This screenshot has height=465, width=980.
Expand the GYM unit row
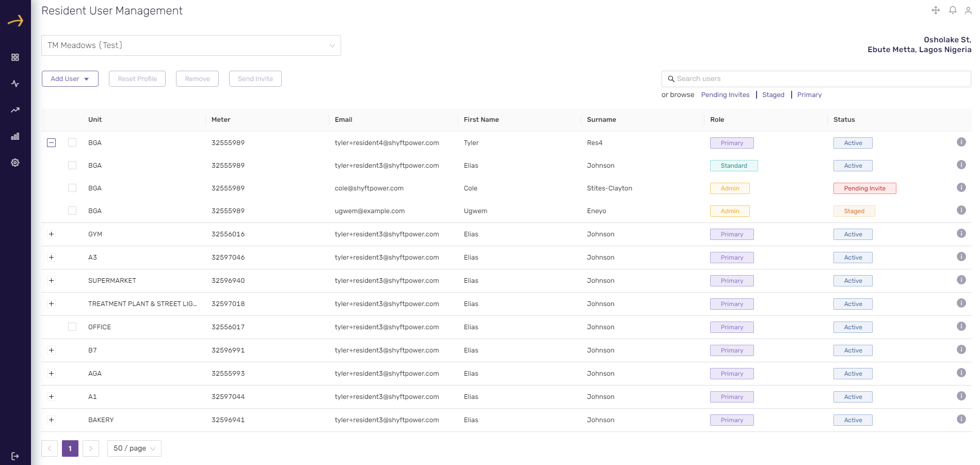point(51,234)
